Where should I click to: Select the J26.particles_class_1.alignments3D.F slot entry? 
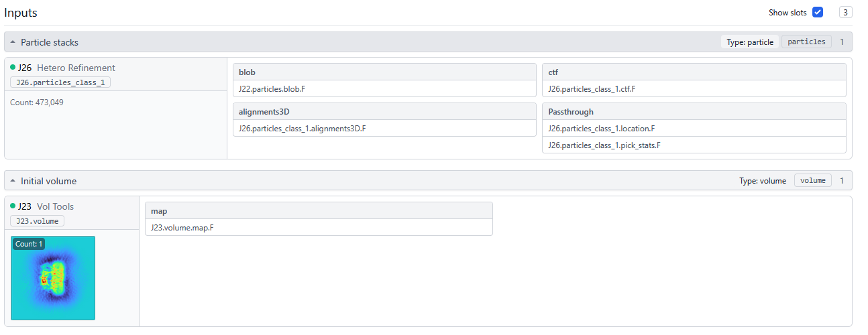point(302,128)
